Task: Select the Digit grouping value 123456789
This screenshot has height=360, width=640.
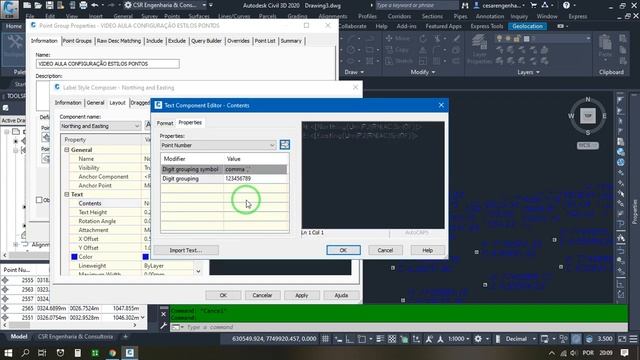Action: [255, 179]
